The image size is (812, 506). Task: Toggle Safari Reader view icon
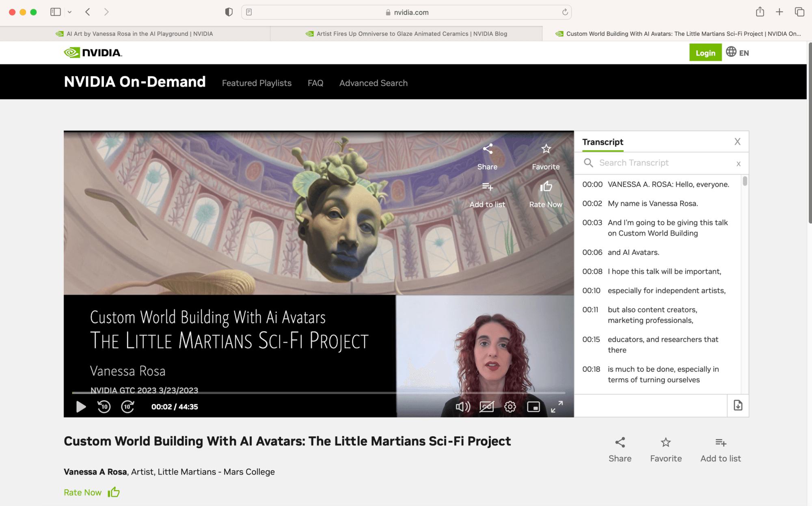(249, 12)
